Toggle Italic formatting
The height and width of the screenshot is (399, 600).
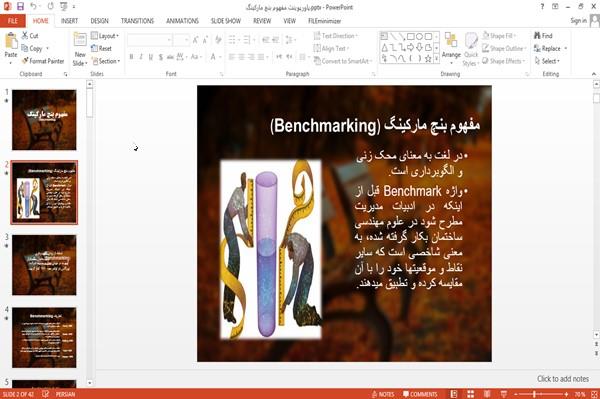click(x=141, y=57)
